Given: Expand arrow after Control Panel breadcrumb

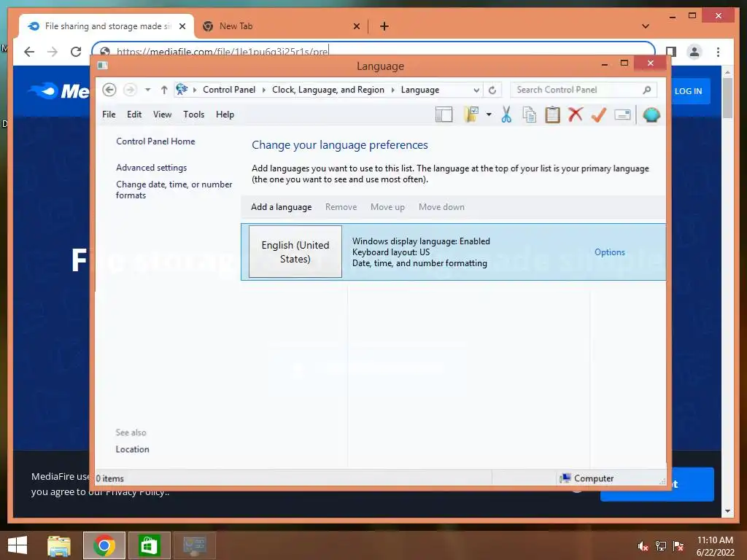Looking at the screenshot, I should click(264, 90).
